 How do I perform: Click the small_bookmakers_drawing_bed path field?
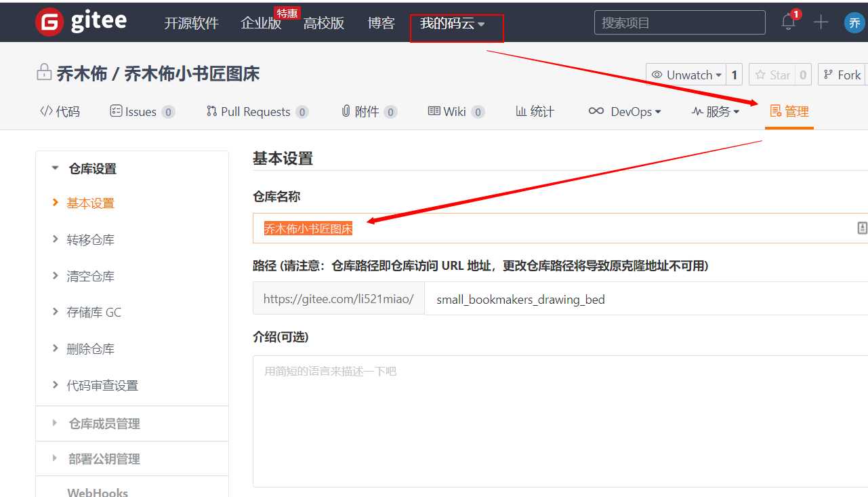[646, 298]
